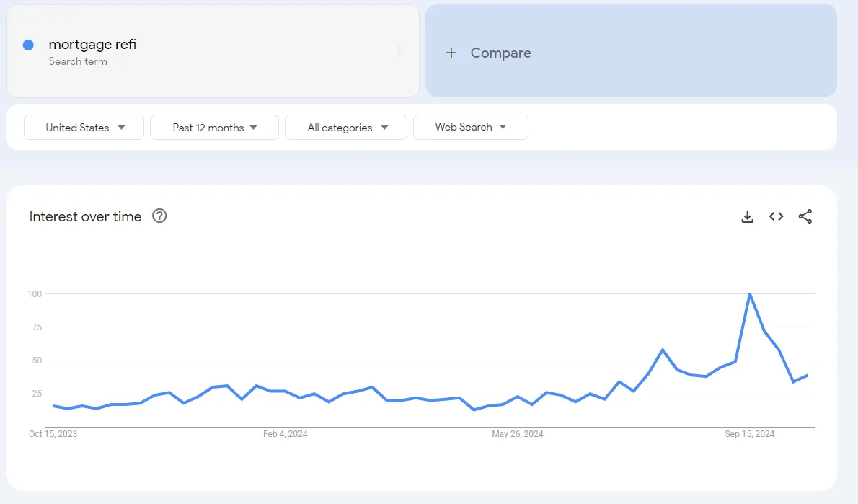Expand the All categories dropdown
This screenshot has width=858, height=504.
pos(346,128)
